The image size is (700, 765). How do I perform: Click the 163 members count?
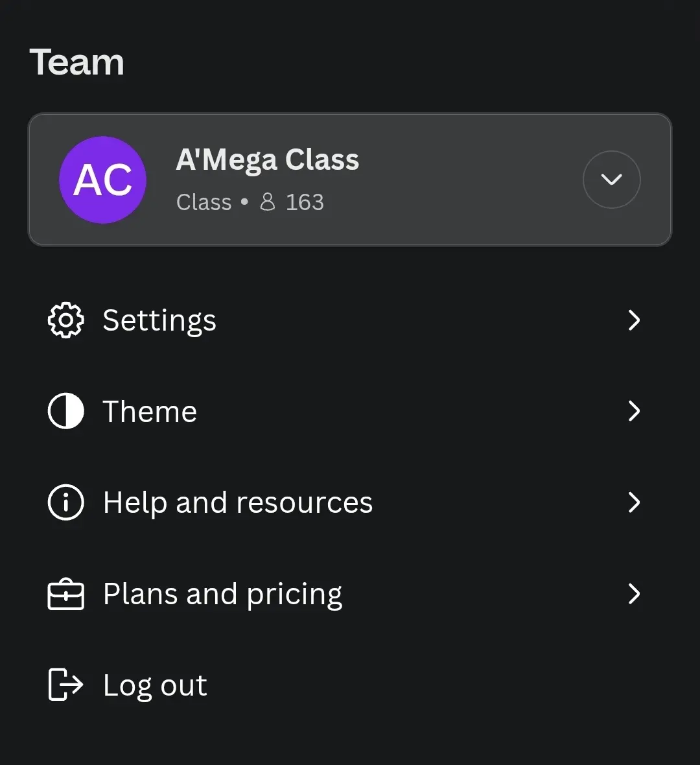click(305, 202)
